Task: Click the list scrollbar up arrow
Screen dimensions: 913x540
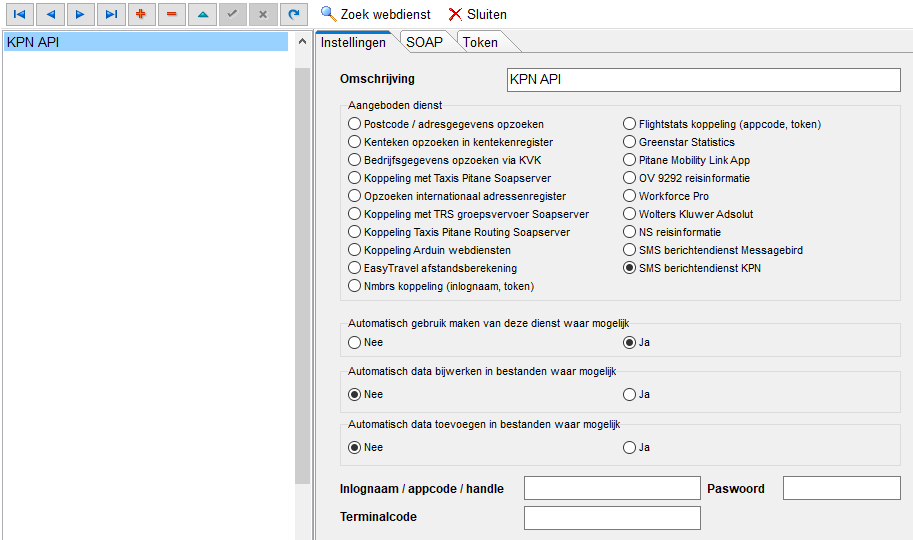Action: 302,42
